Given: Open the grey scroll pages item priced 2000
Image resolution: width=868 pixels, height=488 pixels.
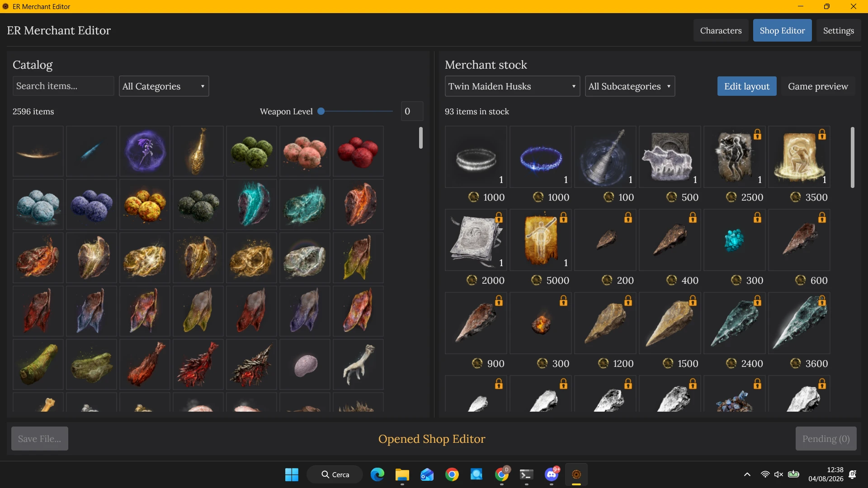Looking at the screenshot, I should tap(476, 239).
